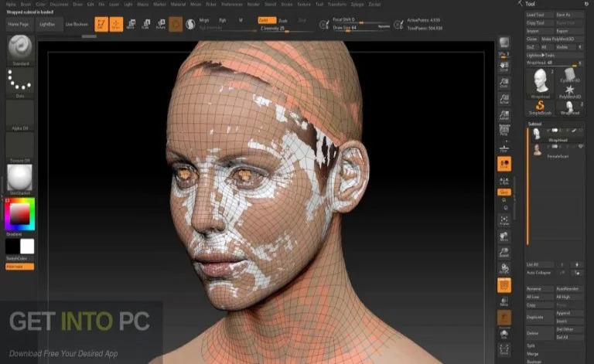This screenshot has height=364, width=594.
Task: Open the Zplugin menu
Action: click(x=356, y=4)
